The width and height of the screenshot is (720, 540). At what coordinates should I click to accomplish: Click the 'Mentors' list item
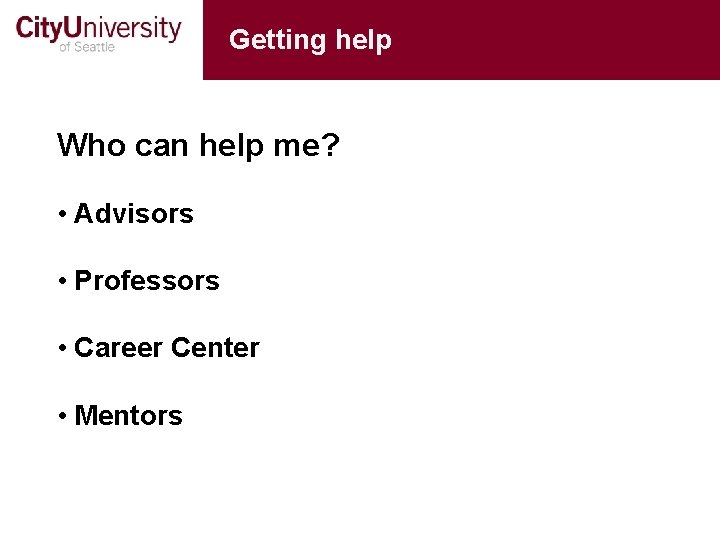(129, 416)
